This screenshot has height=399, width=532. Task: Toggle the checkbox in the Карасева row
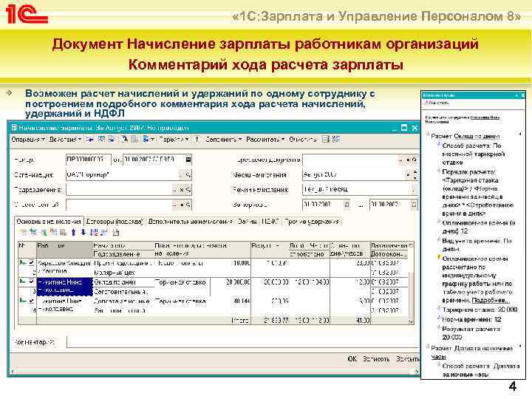(32, 262)
